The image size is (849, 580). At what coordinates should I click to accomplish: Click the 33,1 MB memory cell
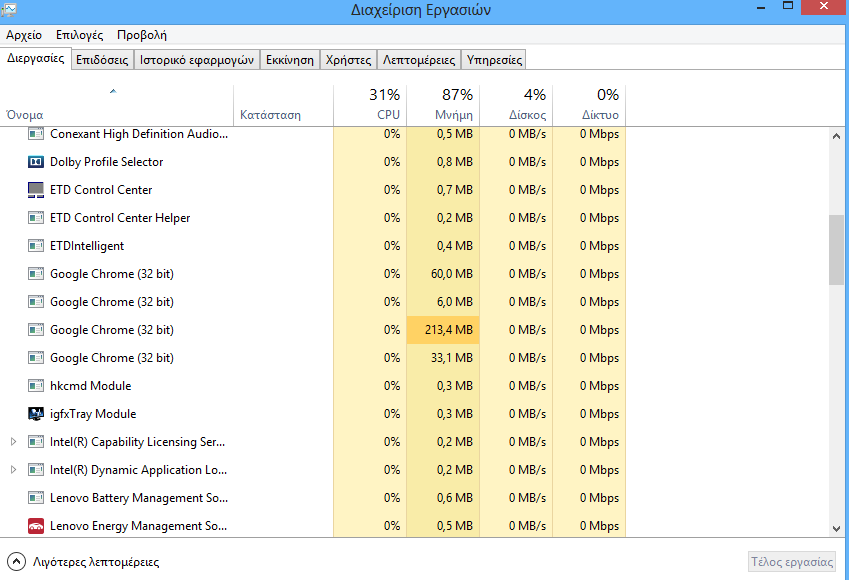443,358
